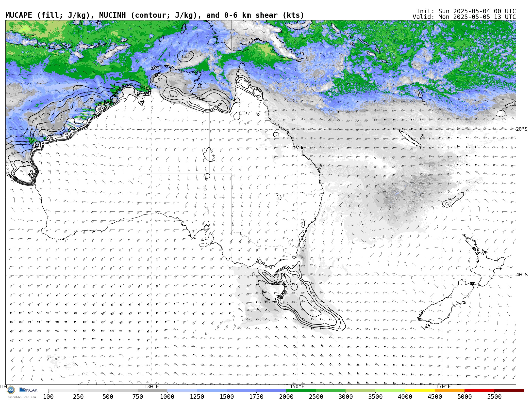Viewport: 532px width, 400px height.
Task: Click the colorbar label 2000
Action: [286, 397]
